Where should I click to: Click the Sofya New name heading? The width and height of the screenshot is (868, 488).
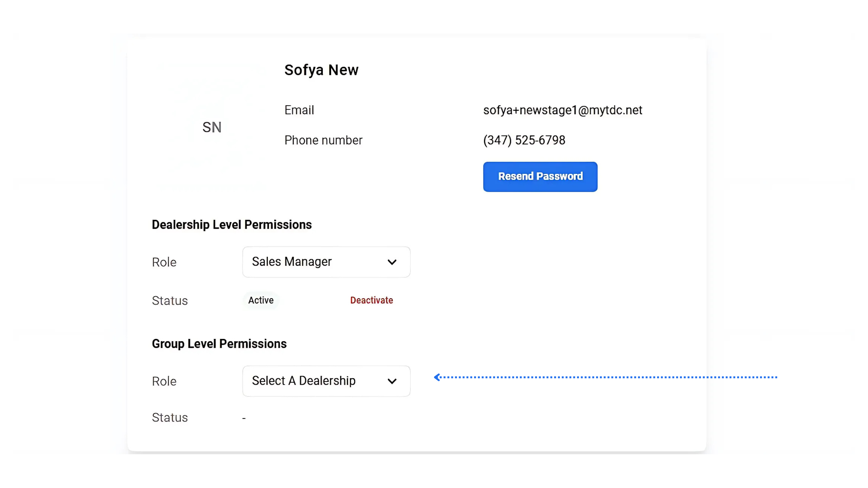[x=321, y=70]
